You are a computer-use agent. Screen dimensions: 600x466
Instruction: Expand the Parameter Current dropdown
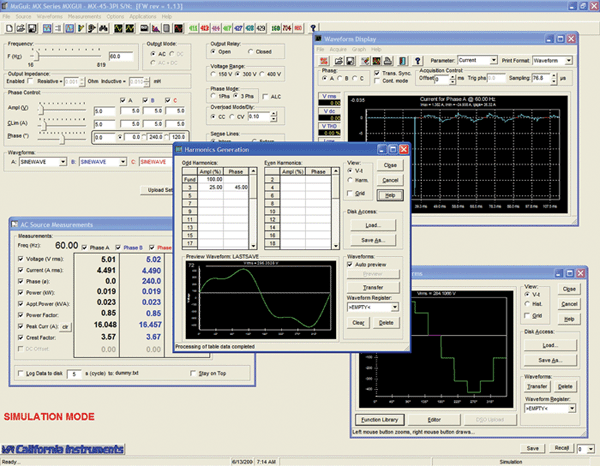(x=494, y=60)
